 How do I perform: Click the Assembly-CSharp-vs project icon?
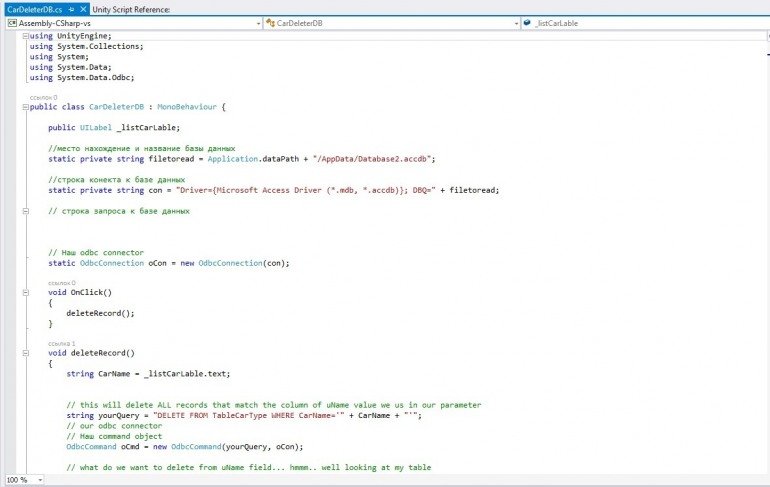click(x=12, y=22)
